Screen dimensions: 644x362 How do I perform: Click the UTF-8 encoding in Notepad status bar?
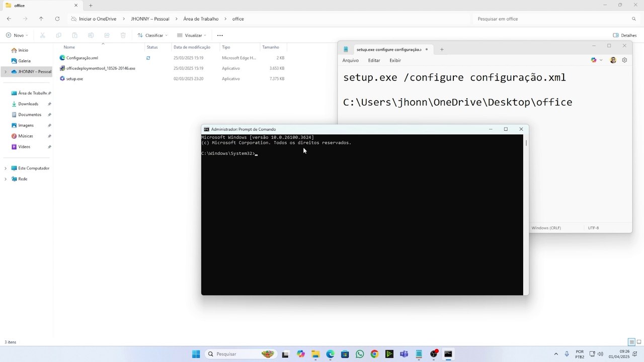coord(593,228)
